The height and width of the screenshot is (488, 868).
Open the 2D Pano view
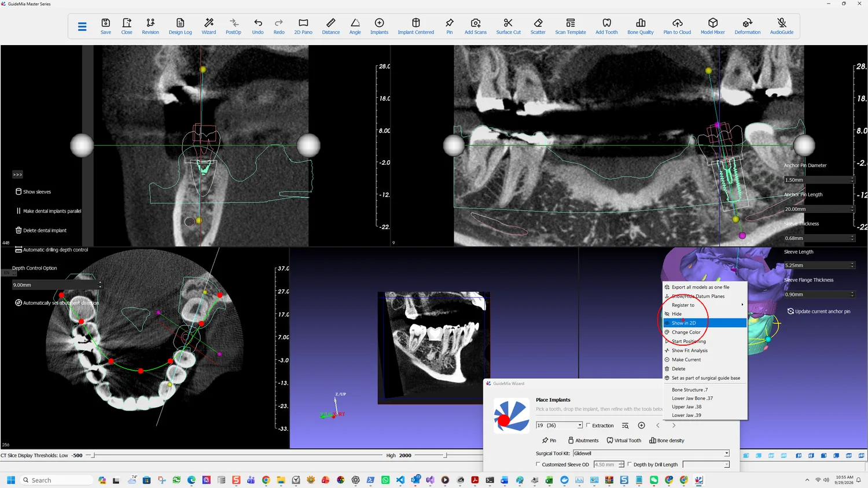[303, 26]
